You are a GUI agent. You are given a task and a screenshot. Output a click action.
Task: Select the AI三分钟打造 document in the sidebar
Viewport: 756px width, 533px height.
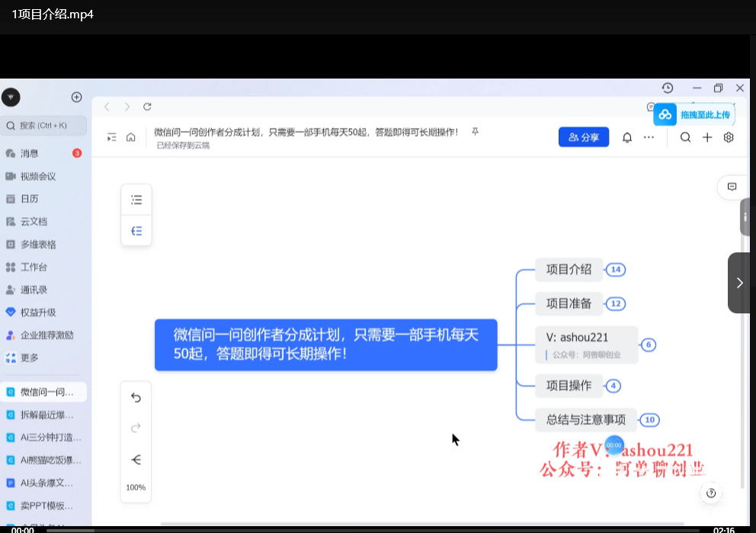point(43,438)
